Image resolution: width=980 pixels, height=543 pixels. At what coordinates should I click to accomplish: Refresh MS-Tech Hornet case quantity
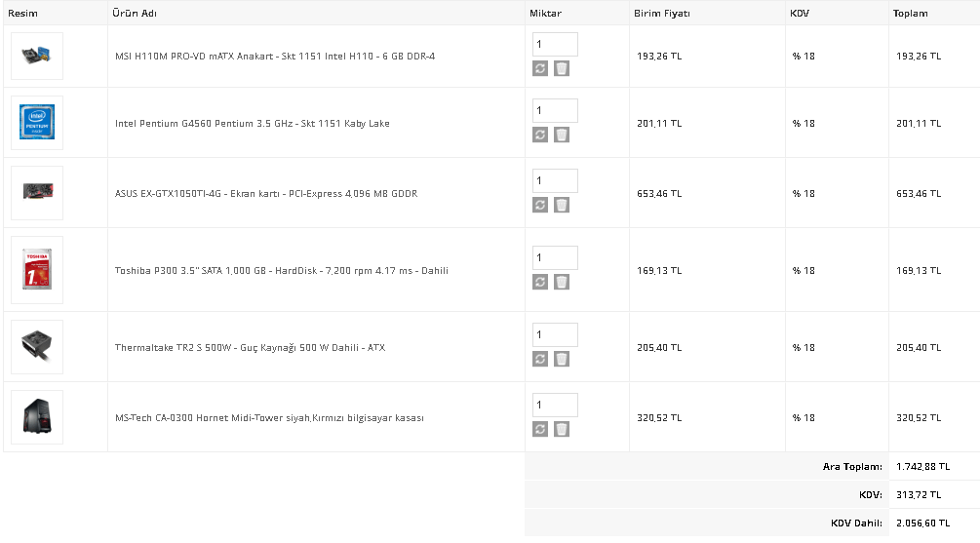click(540, 429)
